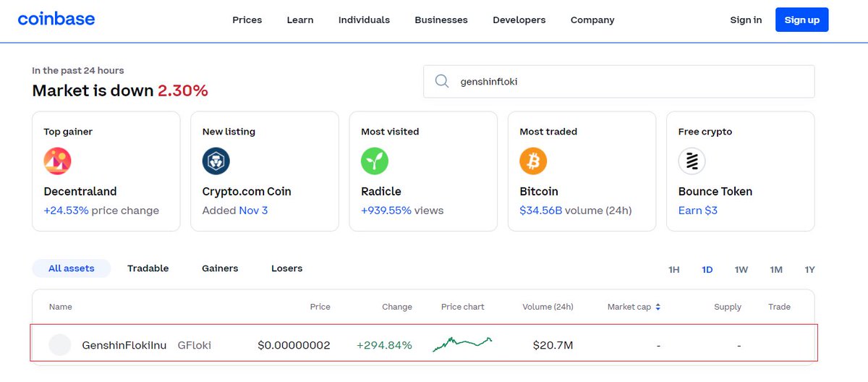The image size is (868, 382).
Task: Select the Tradable tab
Action: [x=148, y=268]
